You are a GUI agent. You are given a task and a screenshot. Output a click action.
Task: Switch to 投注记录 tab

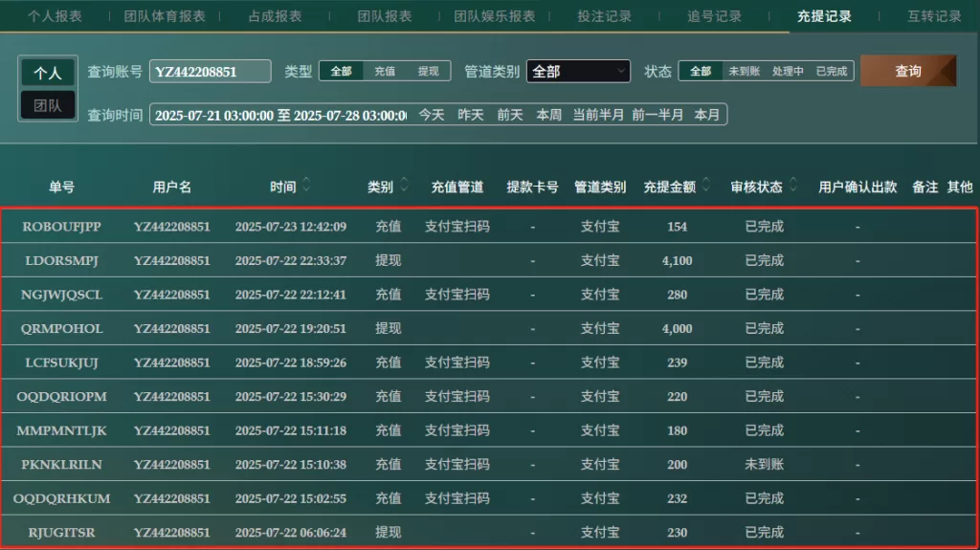click(x=605, y=16)
